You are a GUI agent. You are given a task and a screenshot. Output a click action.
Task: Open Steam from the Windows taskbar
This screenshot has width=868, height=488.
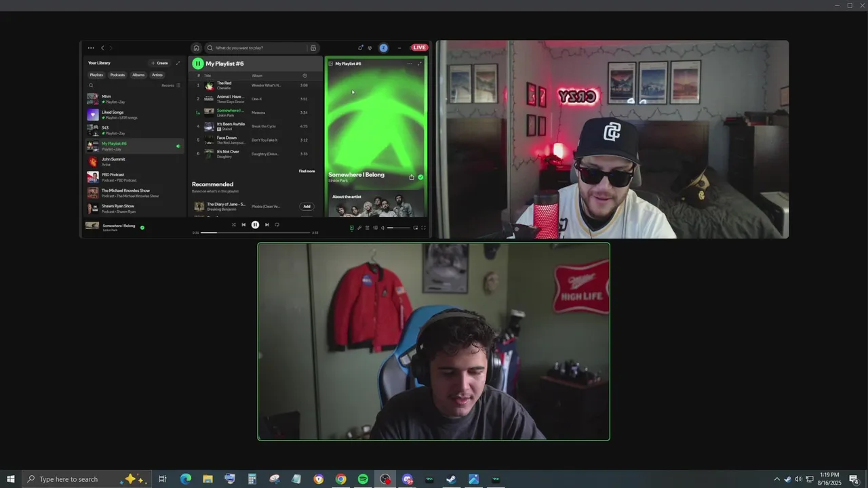[x=451, y=479]
